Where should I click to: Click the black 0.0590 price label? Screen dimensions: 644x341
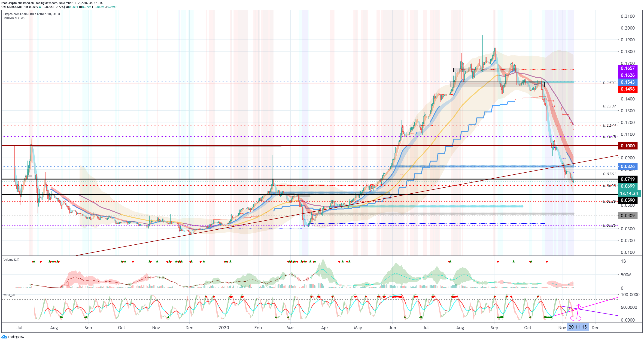(628, 200)
